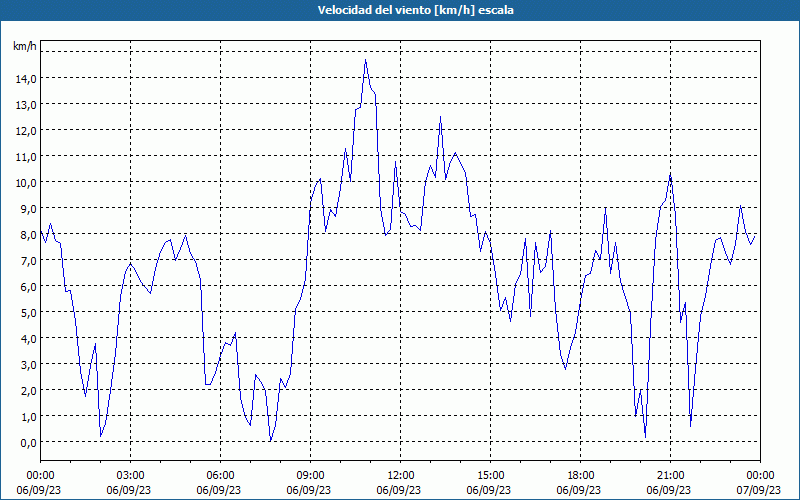This screenshot has height=500, width=800.
Task: Click the 1,0 y-axis label
Action: click(28, 416)
